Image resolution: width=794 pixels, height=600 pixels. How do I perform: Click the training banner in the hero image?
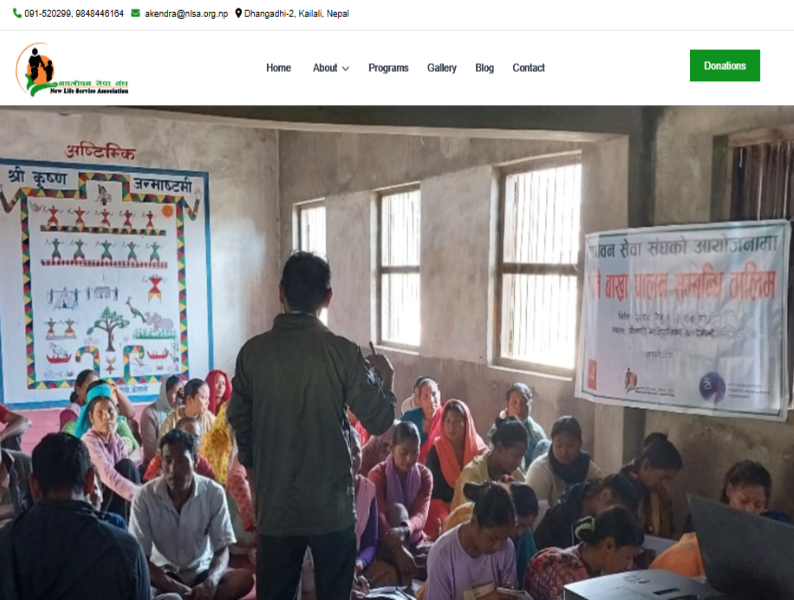pos(684,319)
